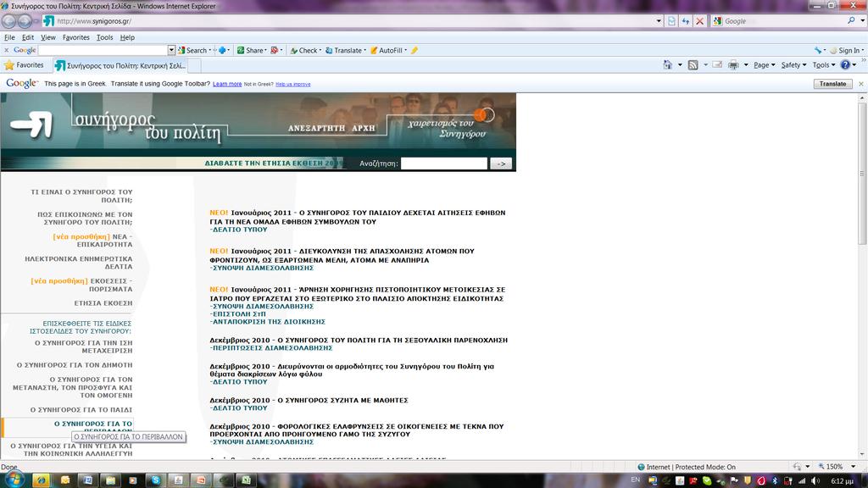Image resolution: width=868 pixels, height=488 pixels.
Task: Submit site search with the -> button
Action: [501, 164]
